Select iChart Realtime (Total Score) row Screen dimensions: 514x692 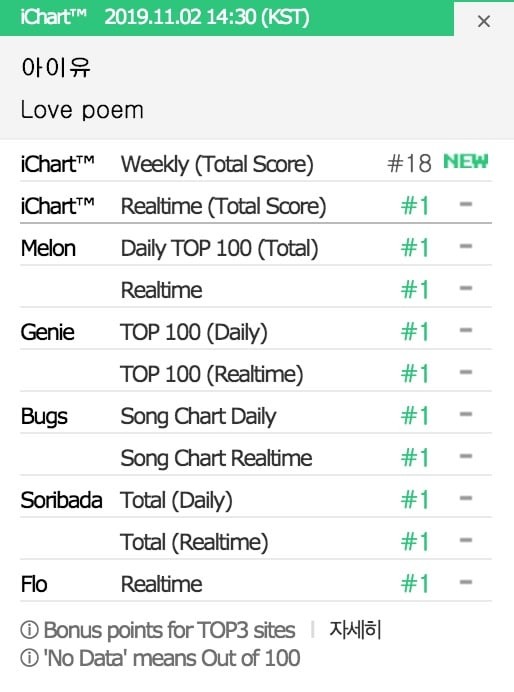(x=256, y=206)
